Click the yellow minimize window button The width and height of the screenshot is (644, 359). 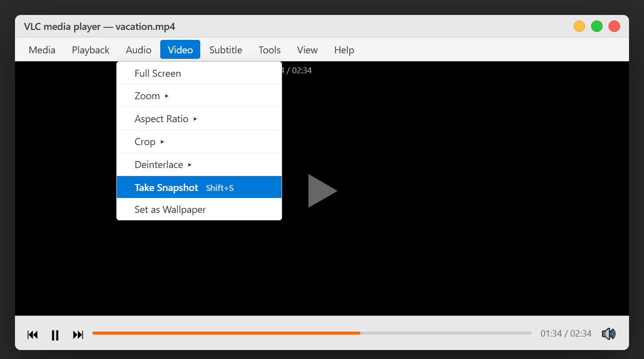pyautogui.click(x=579, y=26)
